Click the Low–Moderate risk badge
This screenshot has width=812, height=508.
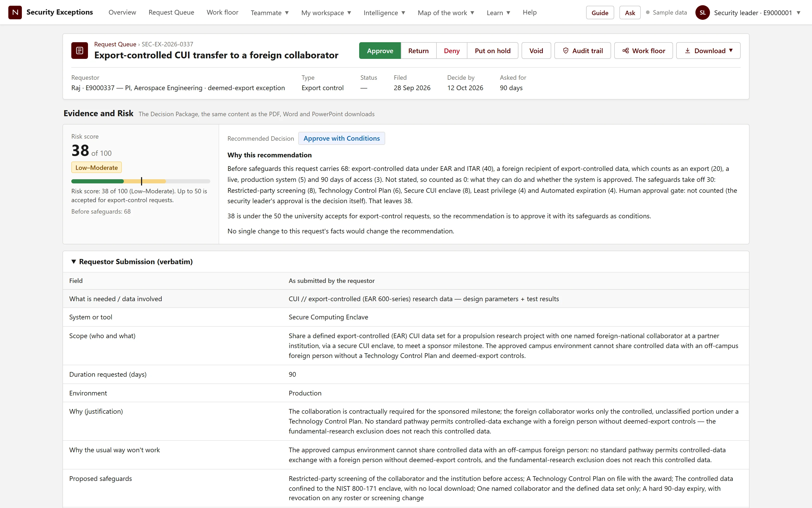click(x=96, y=168)
